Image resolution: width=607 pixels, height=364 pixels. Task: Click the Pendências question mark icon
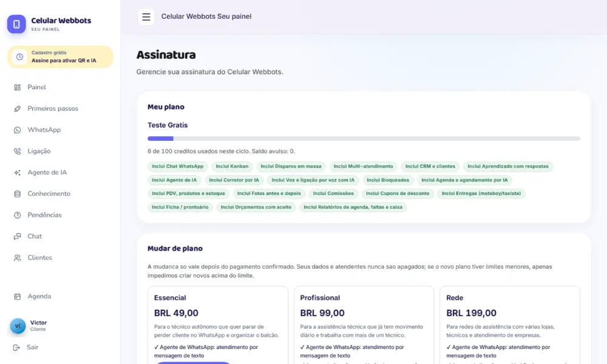[x=18, y=215]
